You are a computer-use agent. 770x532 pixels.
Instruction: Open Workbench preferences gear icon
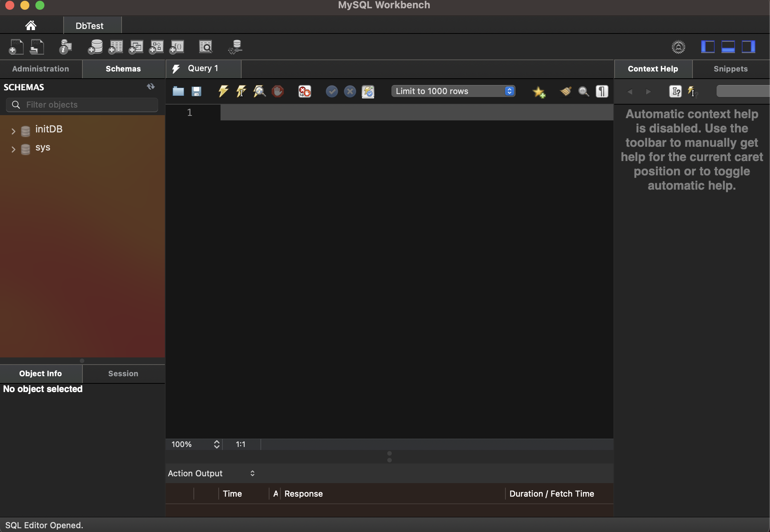679,47
